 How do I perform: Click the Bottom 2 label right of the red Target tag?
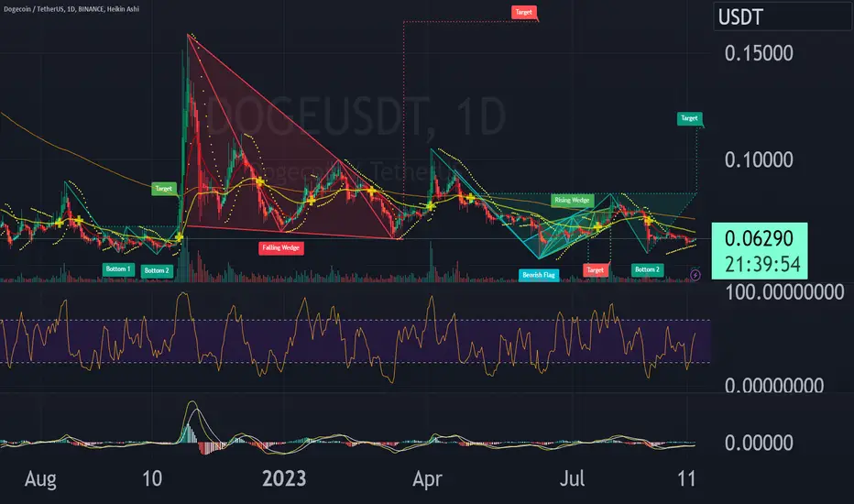coord(647,269)
